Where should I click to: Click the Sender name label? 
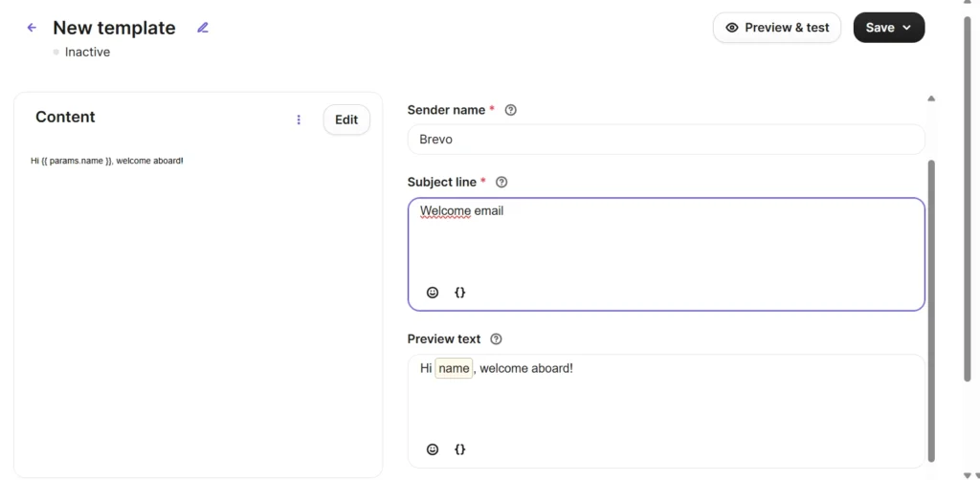coord(446,110)
